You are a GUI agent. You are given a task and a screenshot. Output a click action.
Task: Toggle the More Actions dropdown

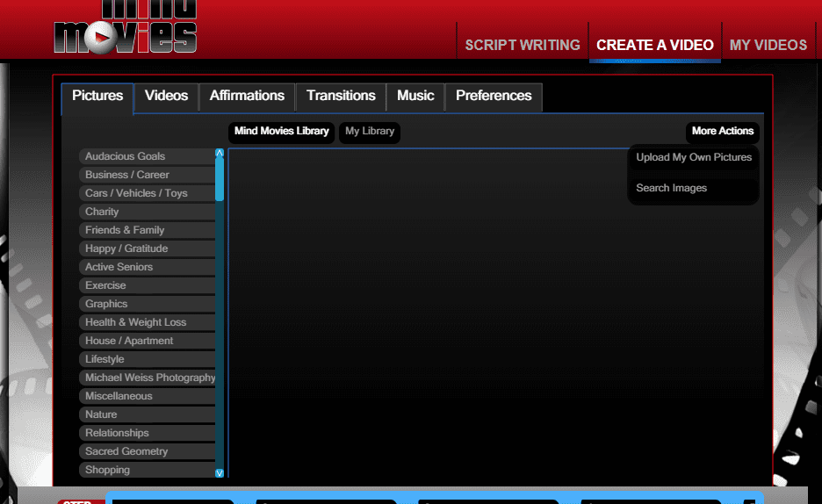[723, 132]
